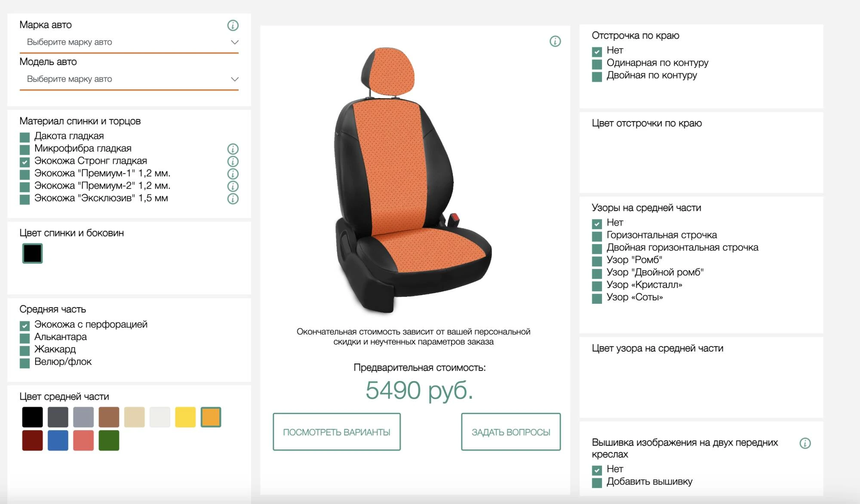Open info icon next to Марка авто
This screenshot has height=504, width=860.
(x=233, y=25)
